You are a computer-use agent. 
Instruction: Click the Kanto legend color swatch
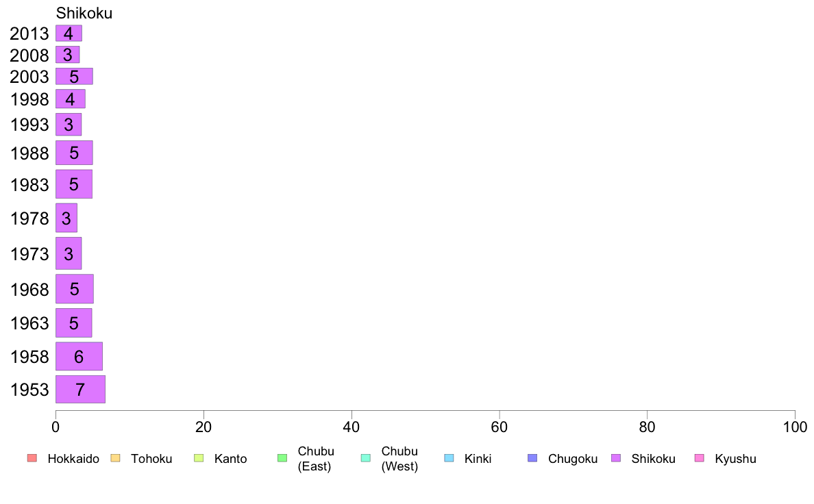click(x=199, y=458)
